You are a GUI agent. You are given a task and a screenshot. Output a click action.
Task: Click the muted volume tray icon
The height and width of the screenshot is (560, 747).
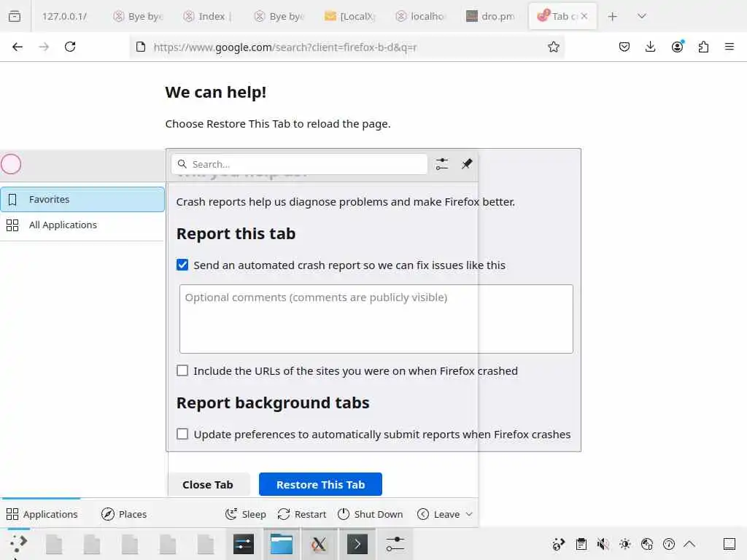point(603,544)
